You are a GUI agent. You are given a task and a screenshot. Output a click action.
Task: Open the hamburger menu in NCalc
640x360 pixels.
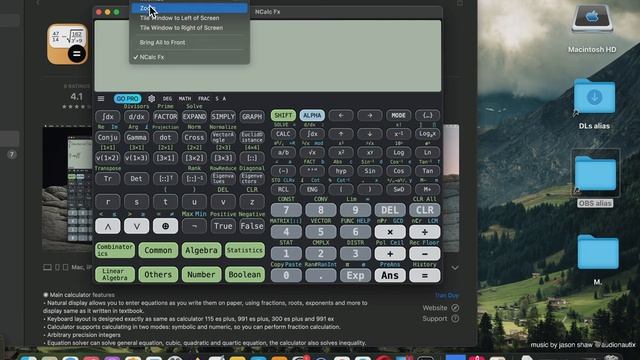pos(101,99)
